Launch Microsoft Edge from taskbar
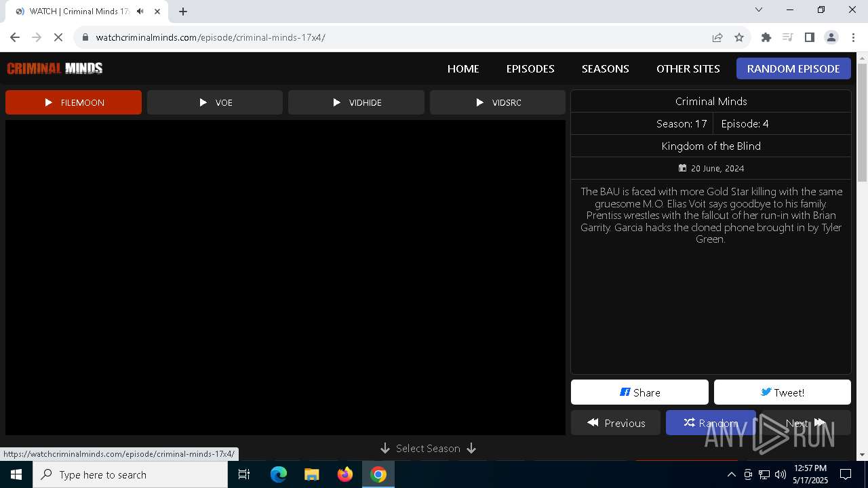This screenshot has height=488, width=868. 279,474
